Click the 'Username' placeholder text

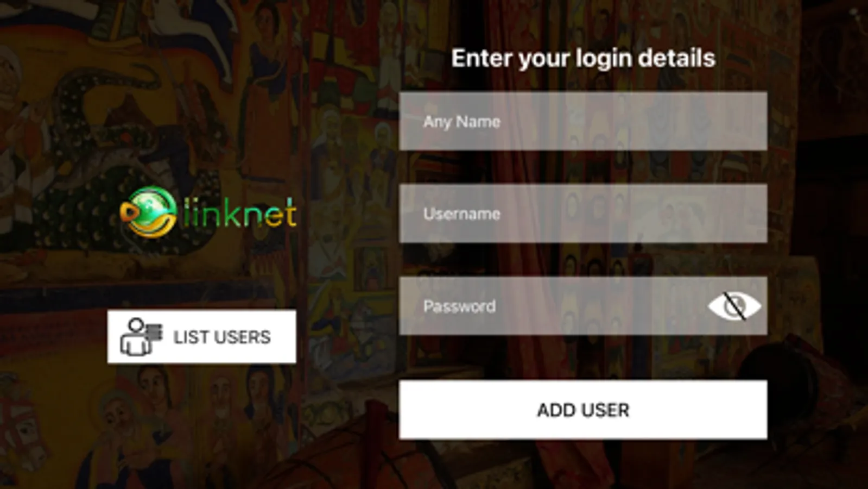coord(461,214)
